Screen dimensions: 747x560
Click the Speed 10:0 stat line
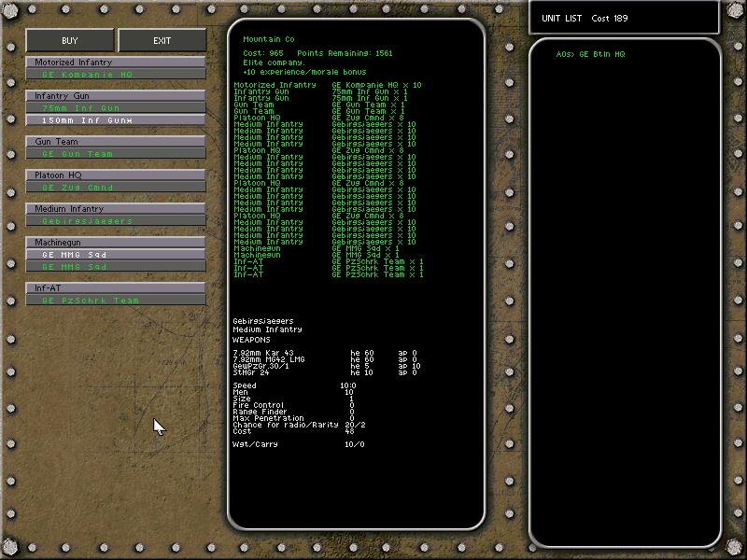[x=294, y=385]
